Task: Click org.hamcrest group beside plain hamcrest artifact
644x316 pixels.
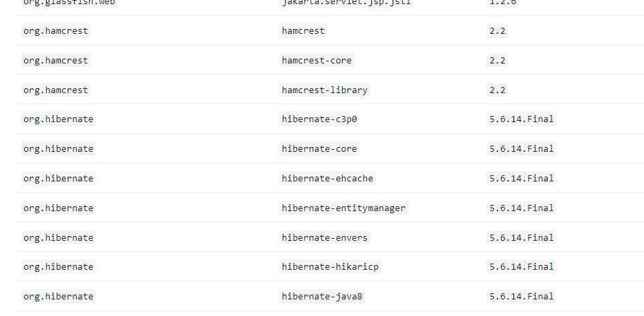Action: 55,31
